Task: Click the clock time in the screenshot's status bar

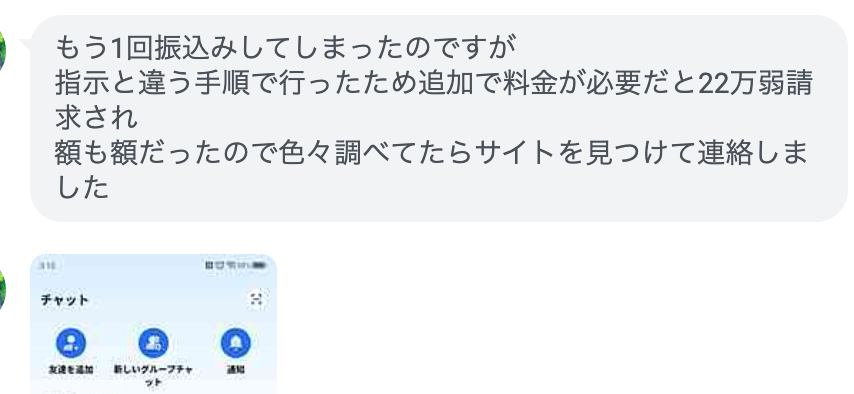Action: [x=47, y=265]
